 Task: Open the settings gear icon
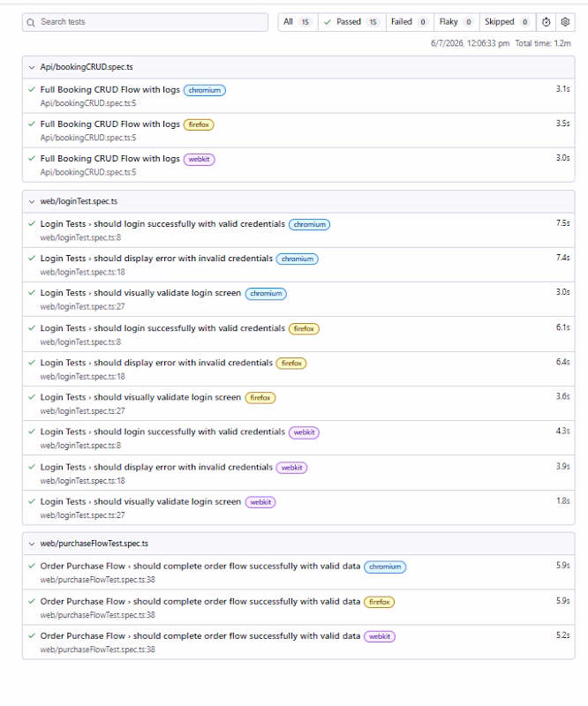[565, 22]
